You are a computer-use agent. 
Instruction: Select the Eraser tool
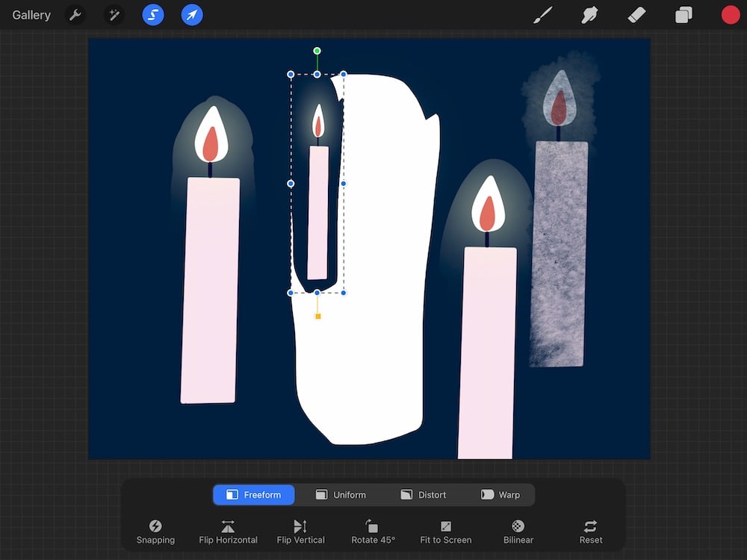636,14
